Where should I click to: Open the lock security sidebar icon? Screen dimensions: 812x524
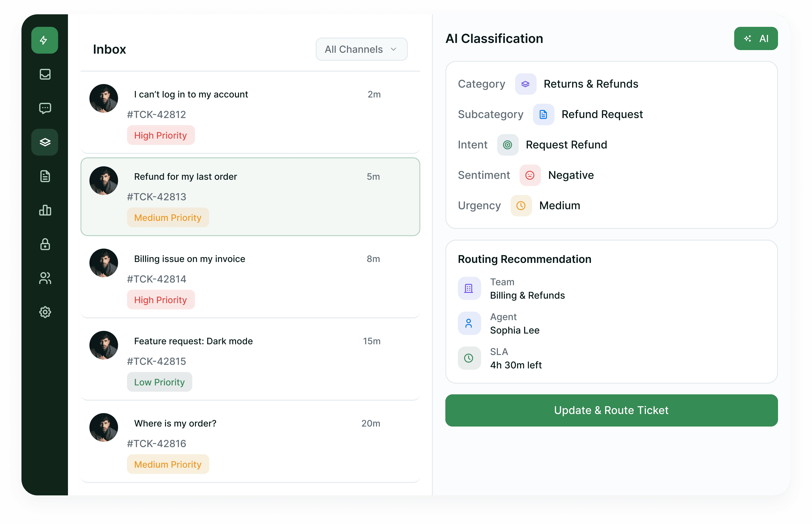45,244
